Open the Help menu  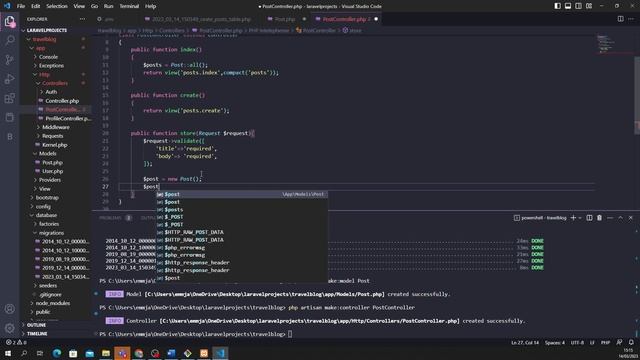coord(151,6)
